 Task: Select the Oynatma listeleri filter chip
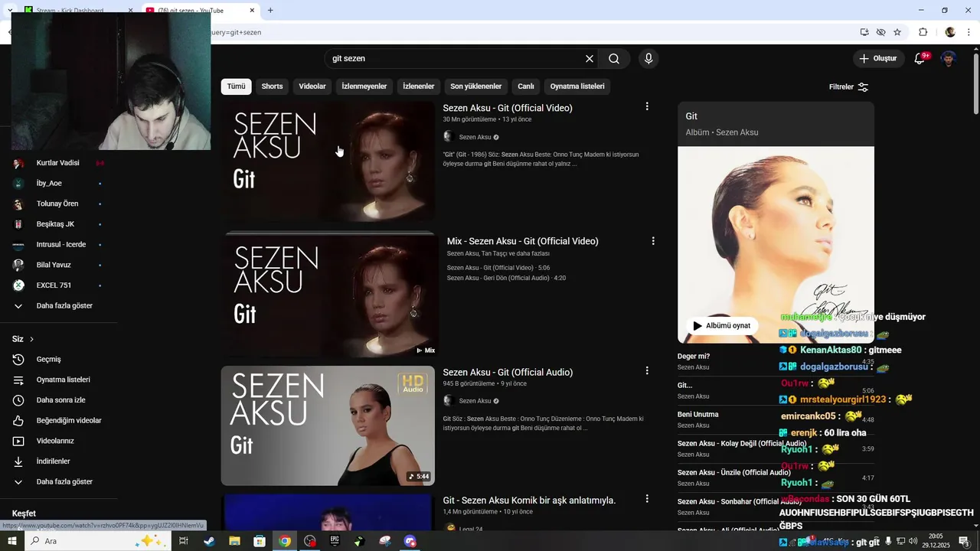pyautogui.click(x=577, y=86)
